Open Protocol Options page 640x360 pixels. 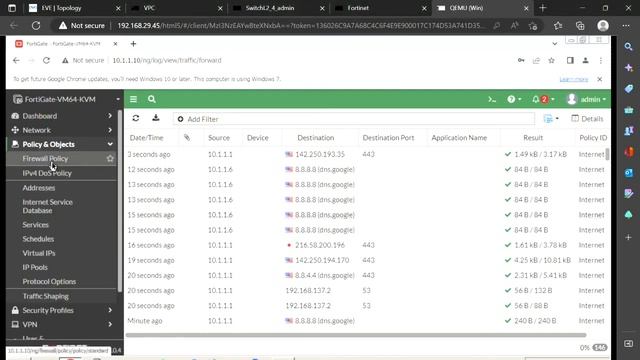pyautogui.click(x=49, y=282)
